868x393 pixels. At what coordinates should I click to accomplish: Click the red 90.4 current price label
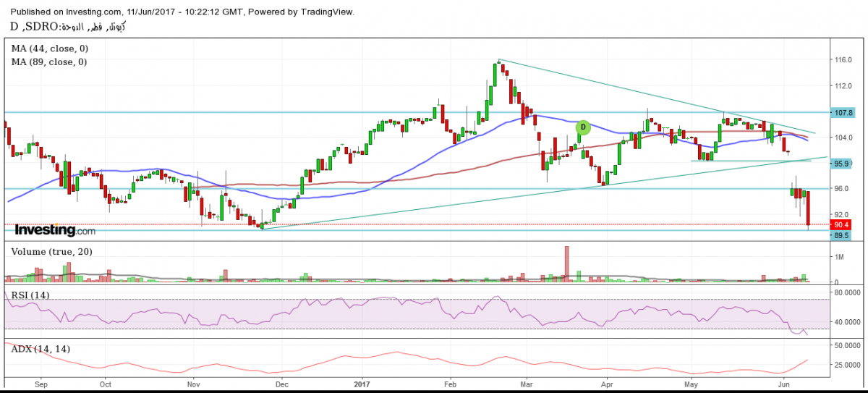[841, 225]
